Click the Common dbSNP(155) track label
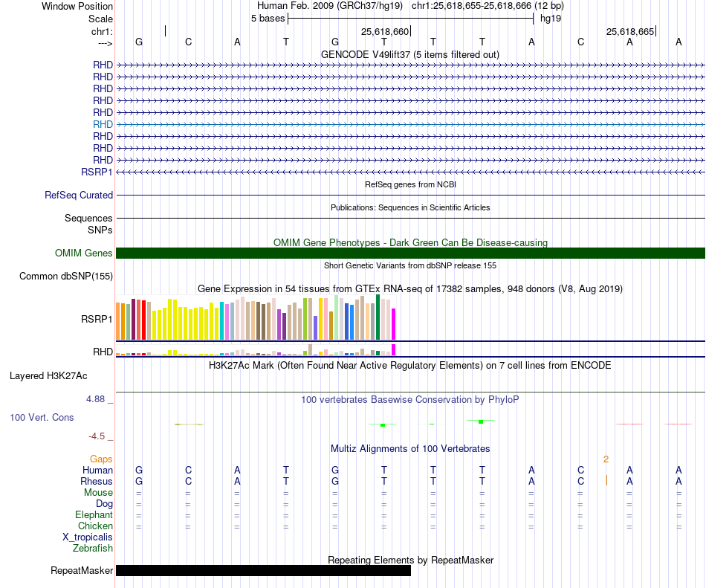The image size is (706, 588). (x=66, y=276)
